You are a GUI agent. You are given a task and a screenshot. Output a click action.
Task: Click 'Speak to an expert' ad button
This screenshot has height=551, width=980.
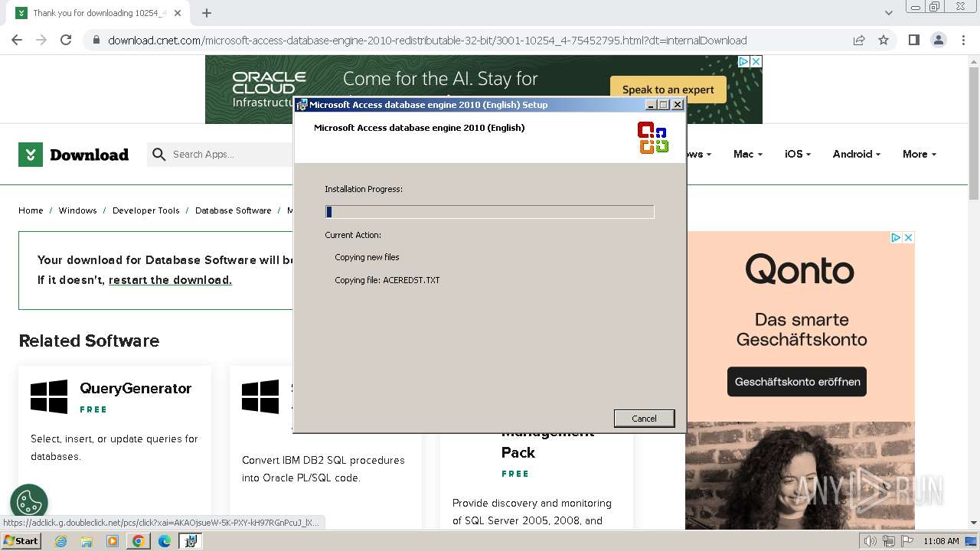[x=668, y=90]
